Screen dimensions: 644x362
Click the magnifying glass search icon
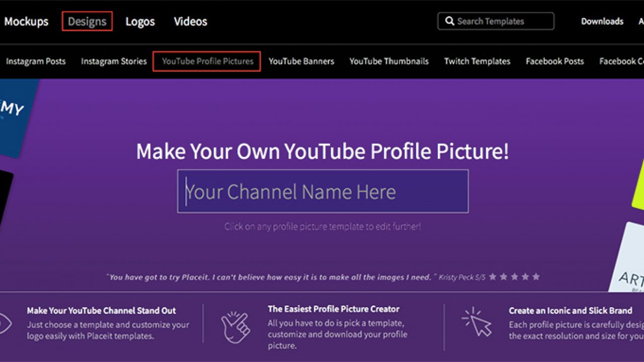pyautogui.click(x=449, y=21)
